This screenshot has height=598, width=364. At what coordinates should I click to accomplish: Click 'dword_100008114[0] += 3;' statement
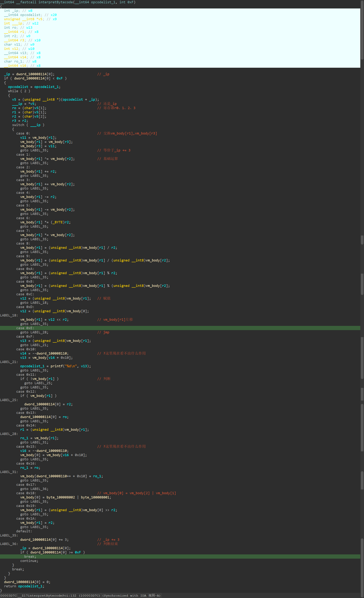point(44,539)
